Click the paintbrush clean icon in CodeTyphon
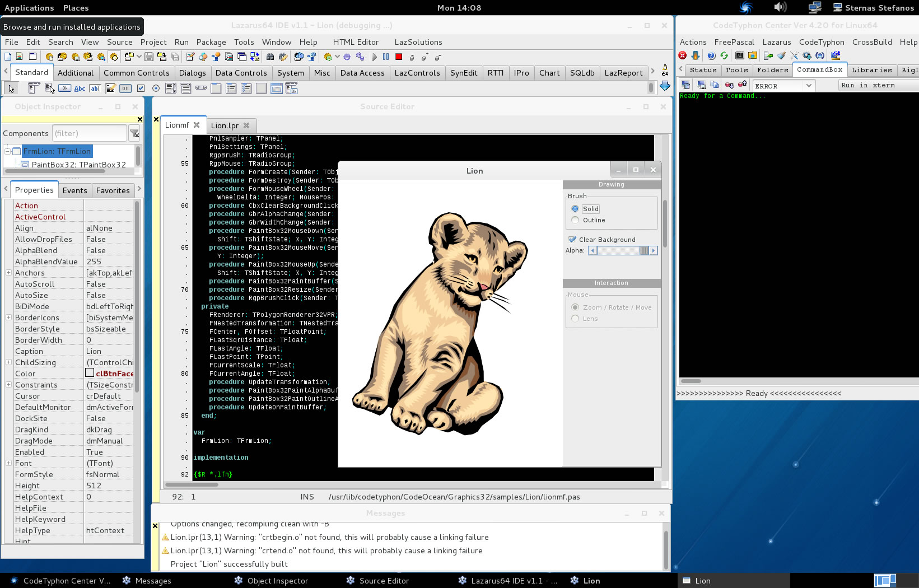 click(781, 55)
